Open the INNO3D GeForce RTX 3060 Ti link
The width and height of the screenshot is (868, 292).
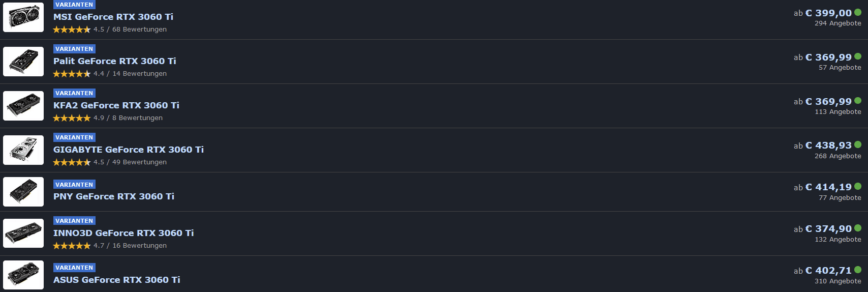(123, 233)
